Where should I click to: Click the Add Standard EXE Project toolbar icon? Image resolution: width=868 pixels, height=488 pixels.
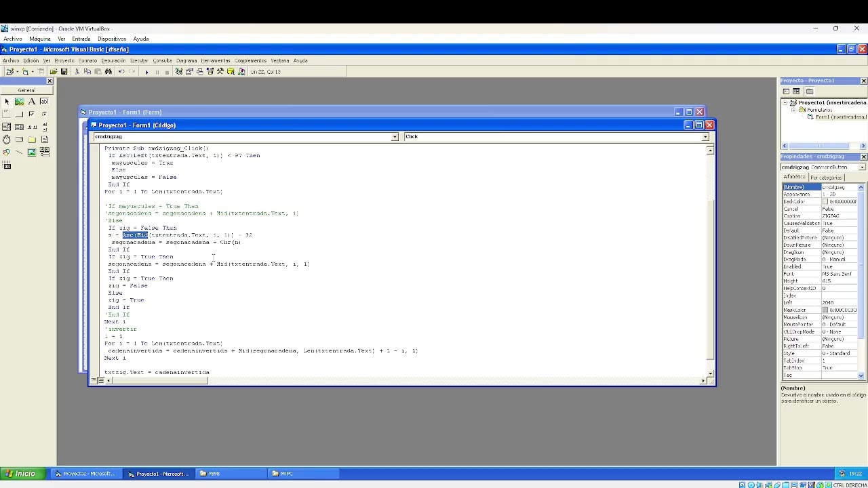pos(9,72)
